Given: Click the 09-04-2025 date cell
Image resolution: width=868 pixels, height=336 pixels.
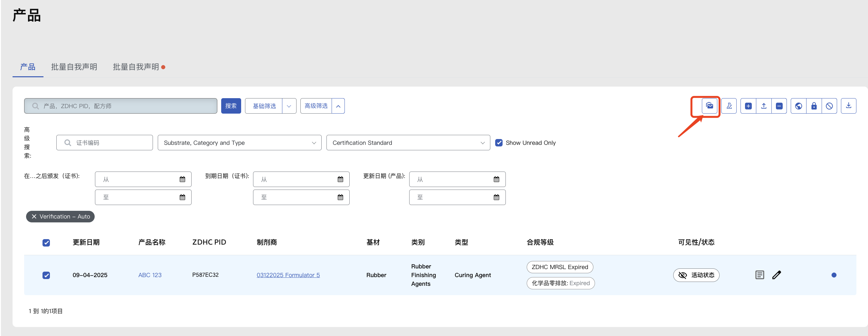Looking at the screenshot, I should coord(90,275).
